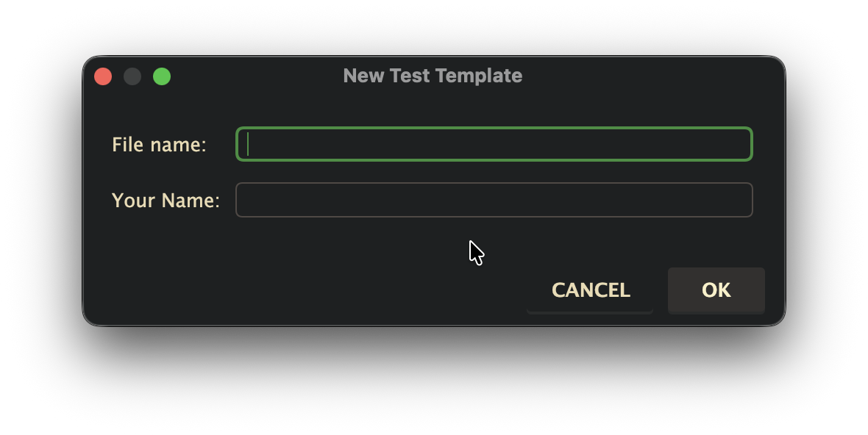The width and height of the screenshot is (868, 435).
Task: Click the "Your Name:" label
Action: coord(166,201)
